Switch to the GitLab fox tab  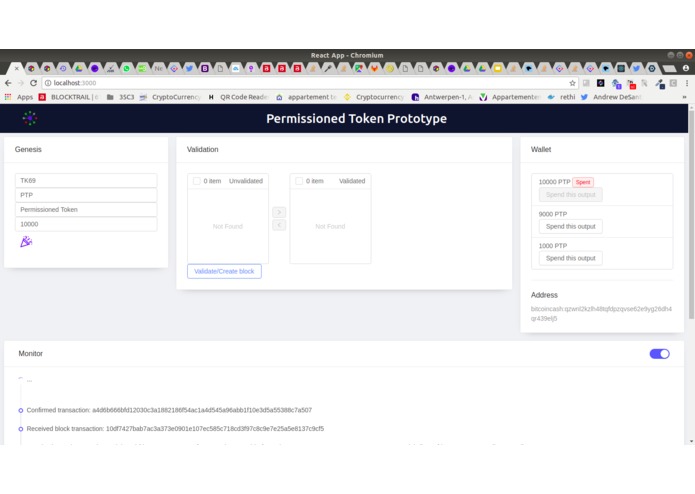[375, 68]
